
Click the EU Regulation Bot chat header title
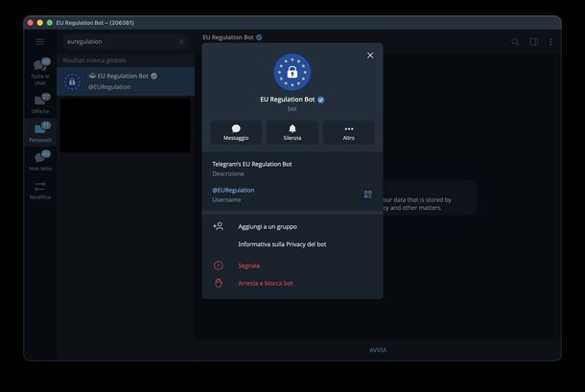coord(228,37)
